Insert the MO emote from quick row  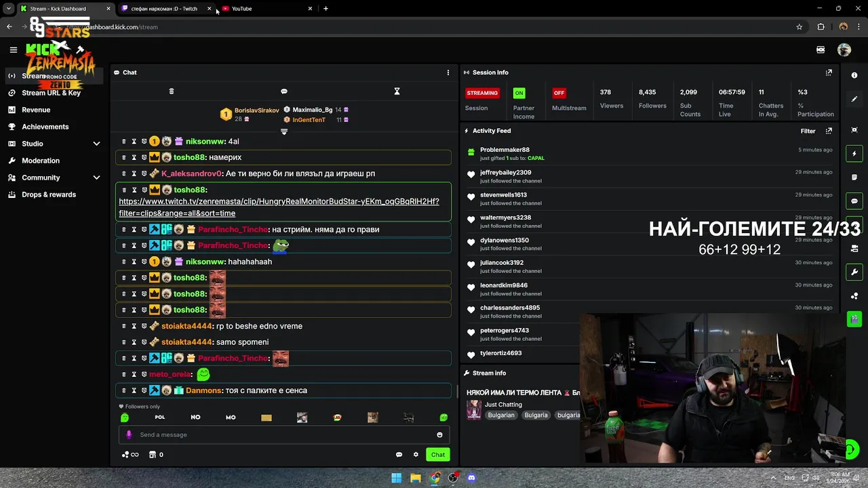231,418
